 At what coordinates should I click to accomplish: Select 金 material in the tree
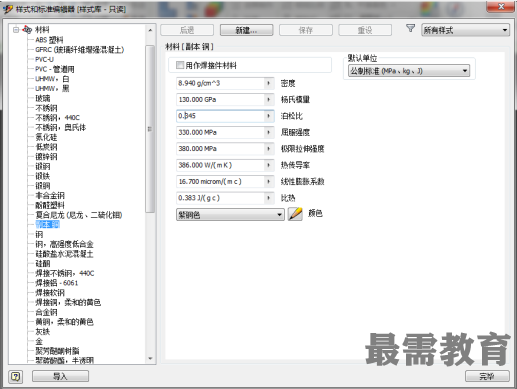pyautogui.click(x=39, y=341)
